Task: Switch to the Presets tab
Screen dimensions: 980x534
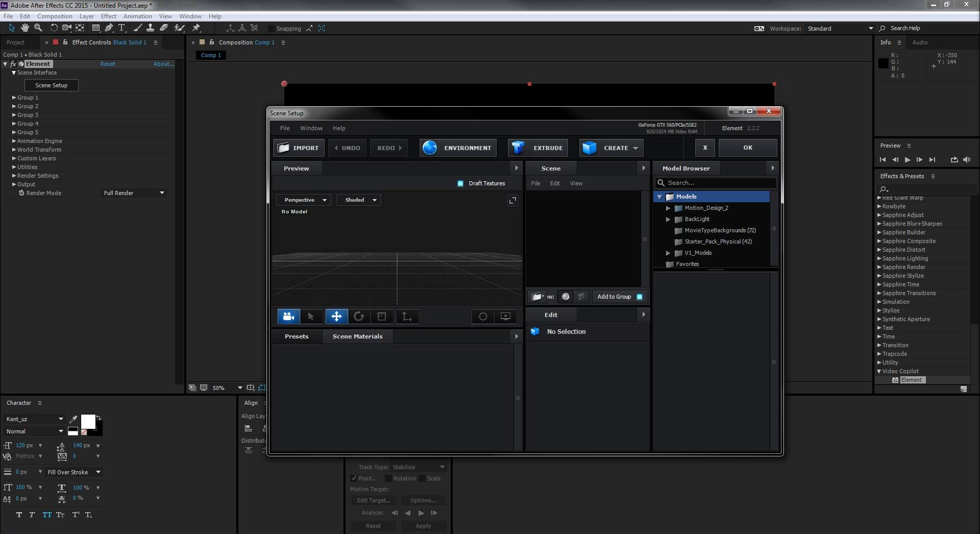Action: tap(297, 336)
